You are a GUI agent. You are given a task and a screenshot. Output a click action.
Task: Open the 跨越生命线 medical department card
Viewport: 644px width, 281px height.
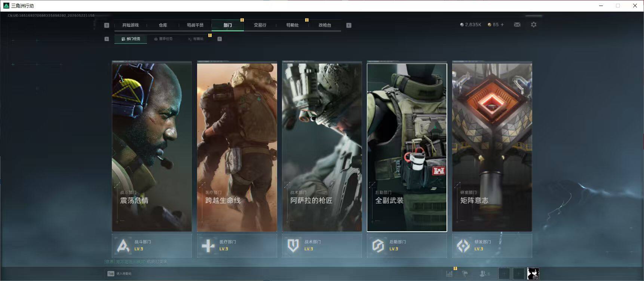[x=237, y=147]
